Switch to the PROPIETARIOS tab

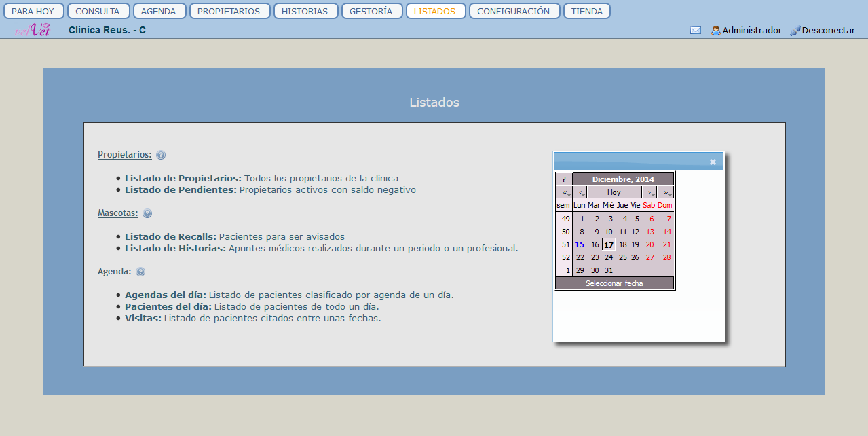click(229, 11)
